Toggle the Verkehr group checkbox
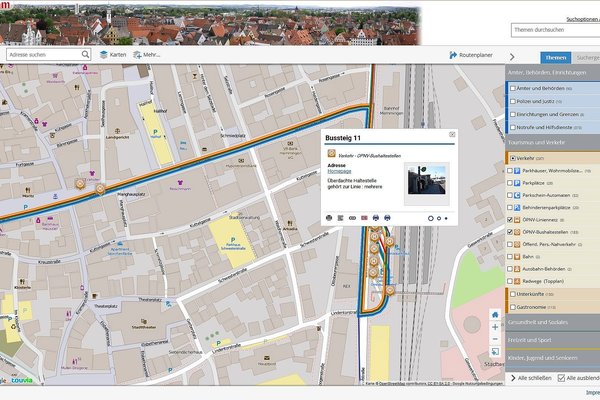 (x=513, y=158)
